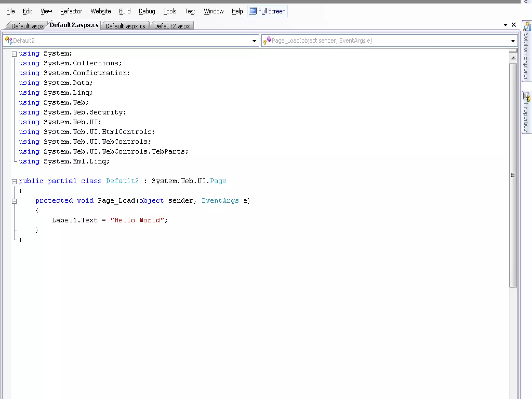Viewport: 532px width, 399px height.
Task: Click the Default2 class icon in navigation bar
Action: pos(8,41)
